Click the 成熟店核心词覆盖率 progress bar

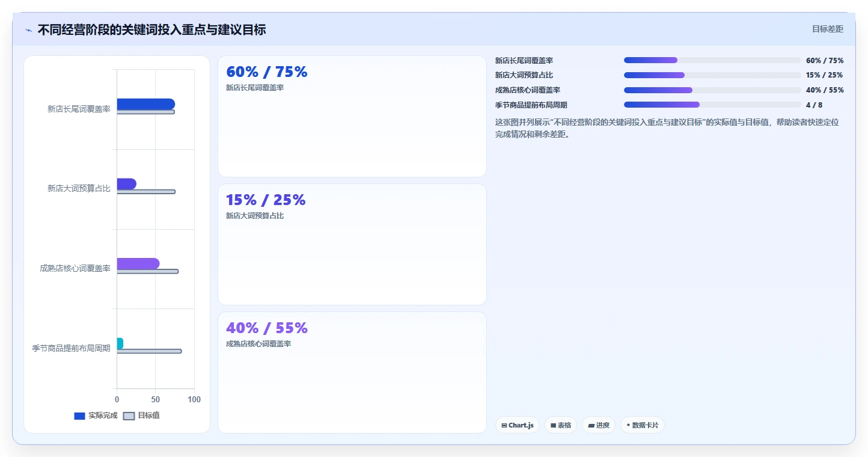pos(712,90)
